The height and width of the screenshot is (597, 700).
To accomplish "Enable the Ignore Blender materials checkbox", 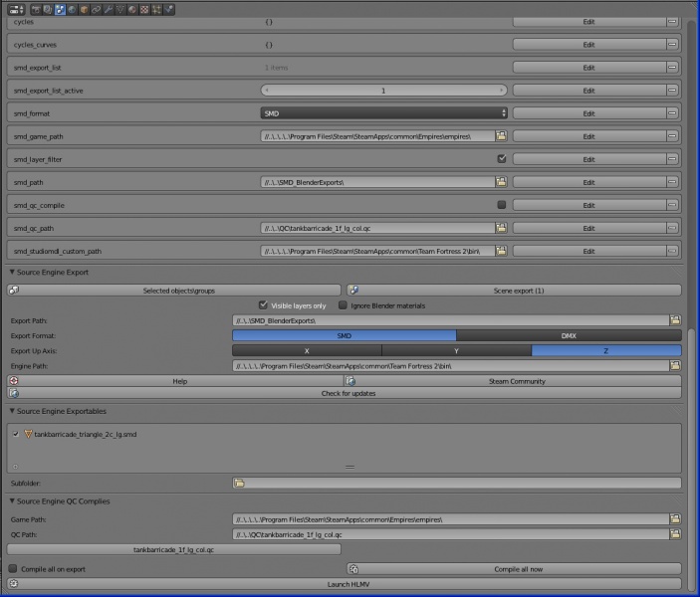I will pos(345,305).
